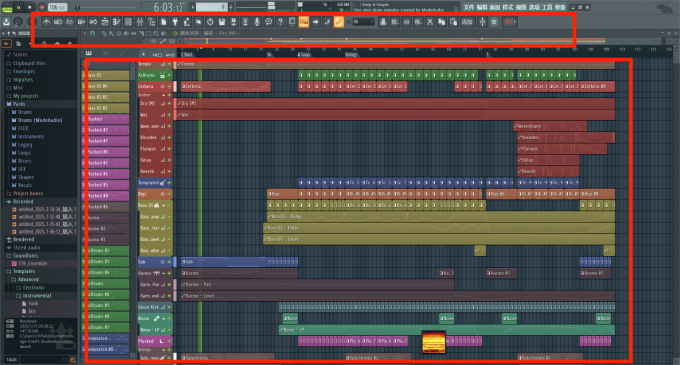Image resolution: width=680 pixels, height=365 pixels.
Task: Open help via the question mark icon
Action: coord(280,22)
